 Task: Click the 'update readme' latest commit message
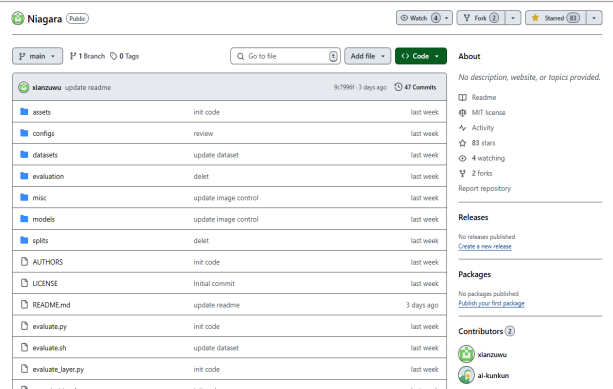click(x=88, y=87)
